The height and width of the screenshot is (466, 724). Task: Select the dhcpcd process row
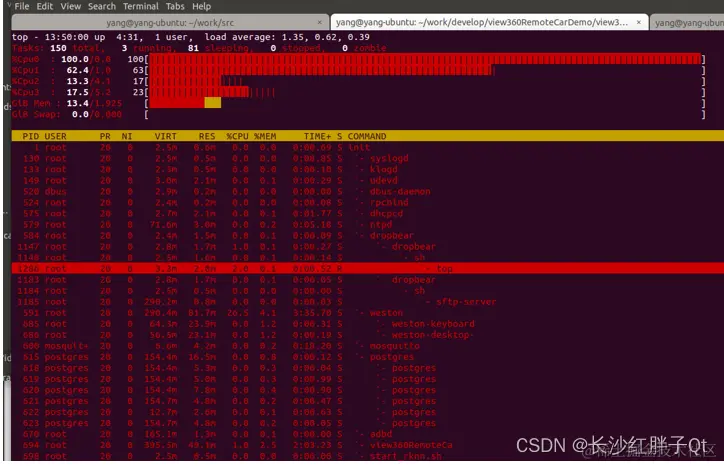(368, 214)
